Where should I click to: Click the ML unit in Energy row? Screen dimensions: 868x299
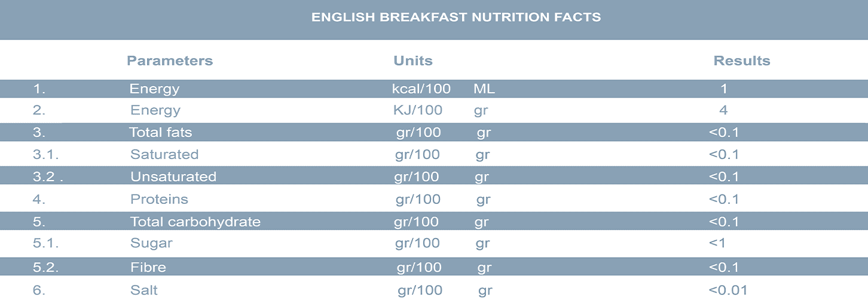(x=484, y=89)
